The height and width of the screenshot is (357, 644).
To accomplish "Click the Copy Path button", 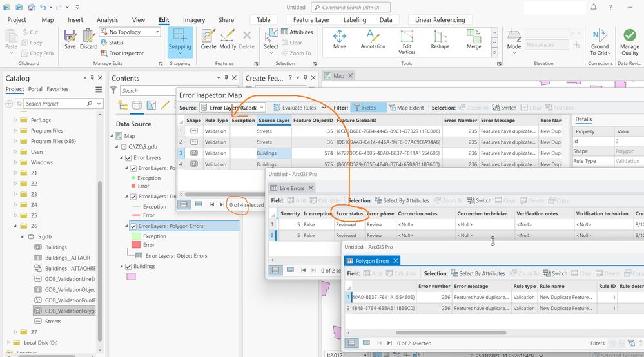I will point(37,53).
